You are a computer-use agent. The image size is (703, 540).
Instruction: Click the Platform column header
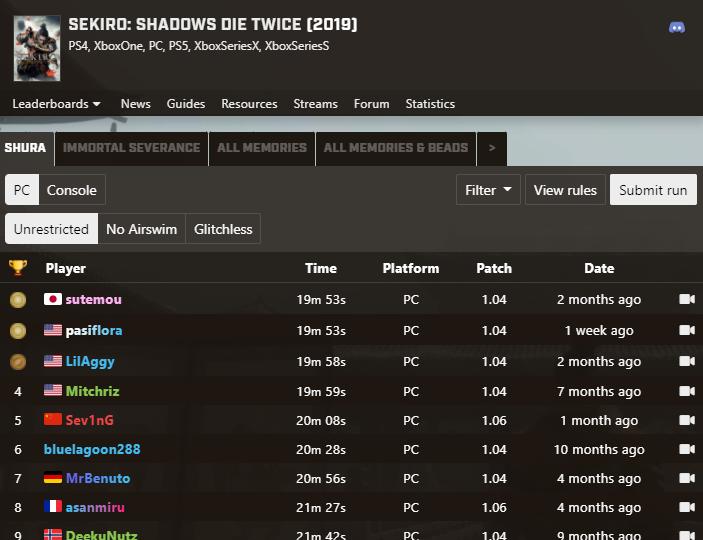pyautogui.click(x=411, y=268)
